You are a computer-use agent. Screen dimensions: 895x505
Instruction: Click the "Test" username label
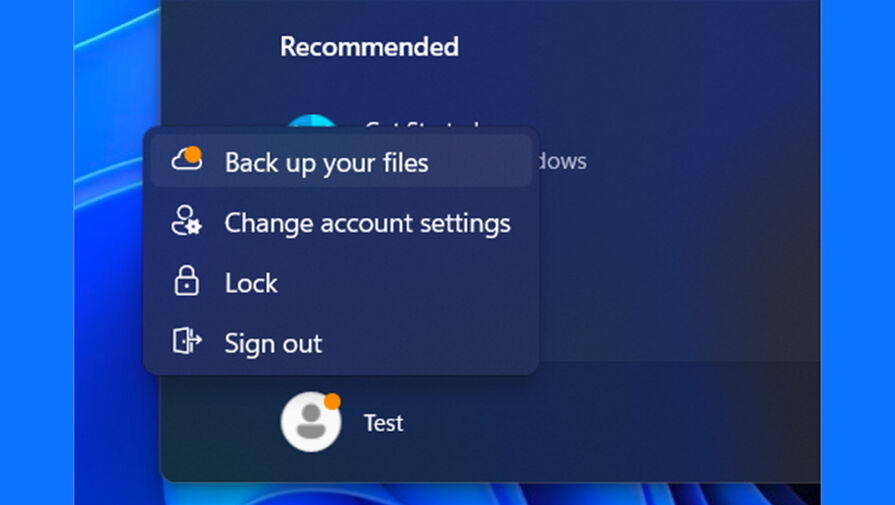[x=384, y=423]
